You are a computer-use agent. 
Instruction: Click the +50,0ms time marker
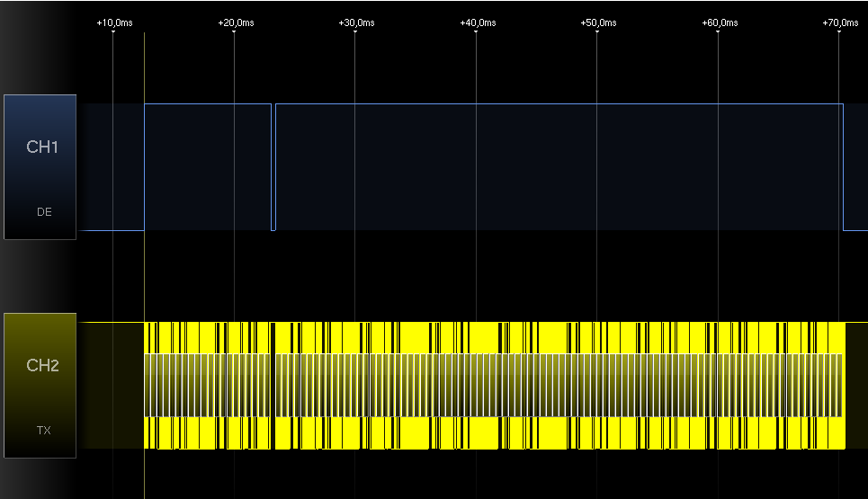tap(598, 22)
